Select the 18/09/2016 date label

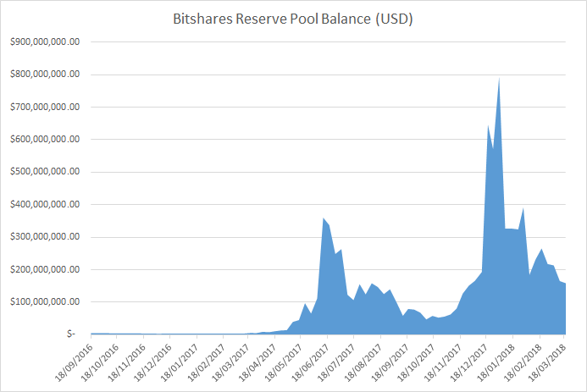tap(75, 362)
